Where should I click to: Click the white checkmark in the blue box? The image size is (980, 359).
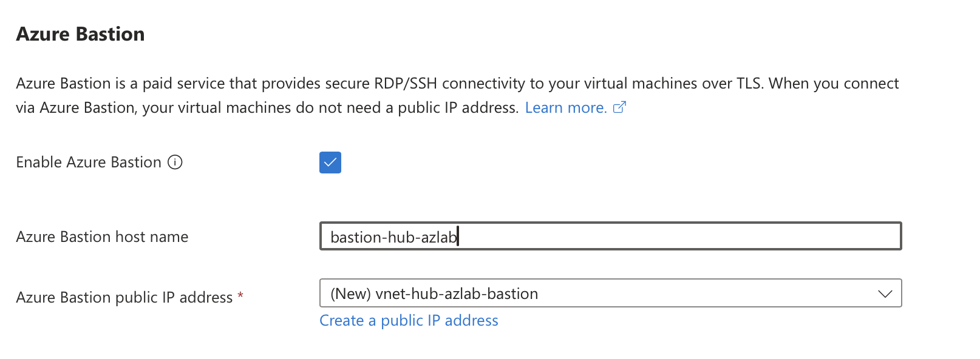(330, 163)
